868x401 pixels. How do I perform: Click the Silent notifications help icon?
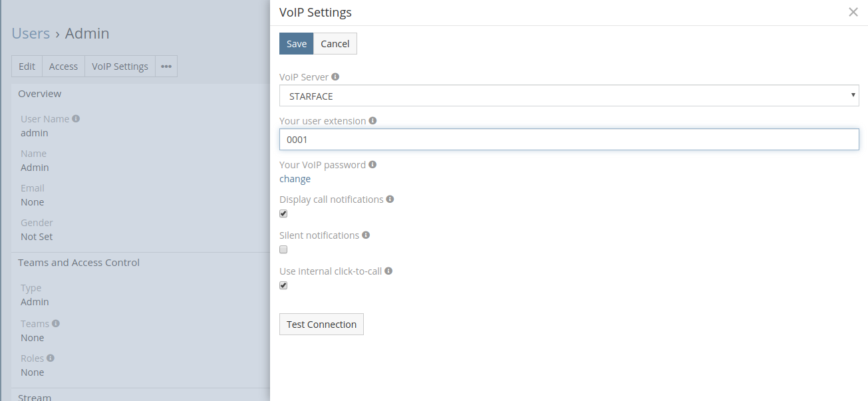pos(365,235)
